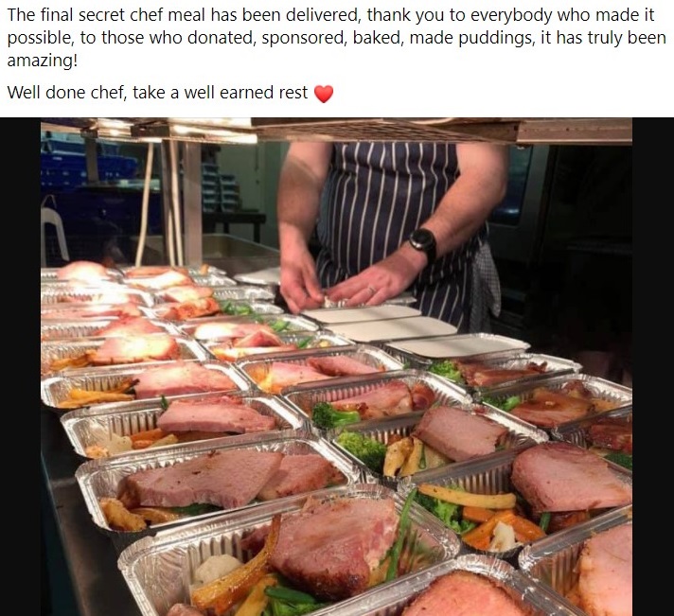Click the word "amazing!" in the post
This screenshot has width=674, height=616.
point(42,61)
